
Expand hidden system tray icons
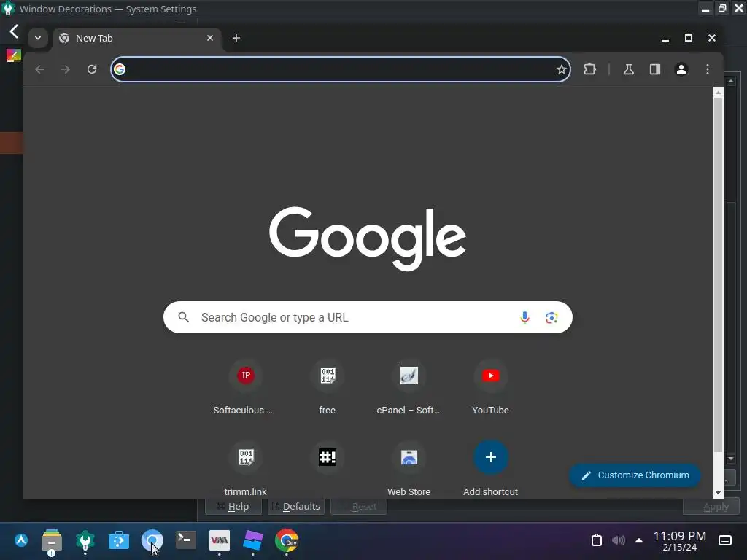(639, 540)
